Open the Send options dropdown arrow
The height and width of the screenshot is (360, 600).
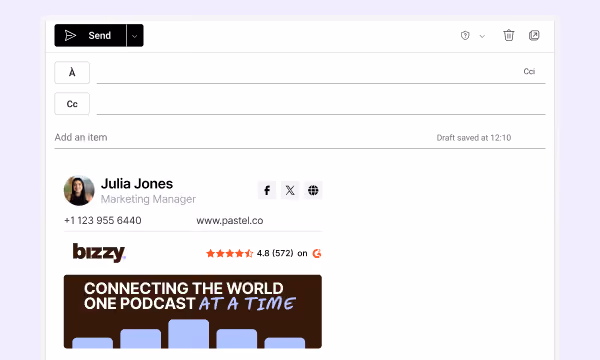pos(135,36)
